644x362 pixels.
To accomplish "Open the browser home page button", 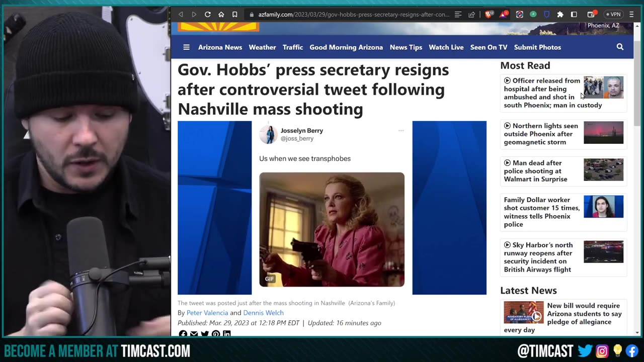I will [221, 15].
